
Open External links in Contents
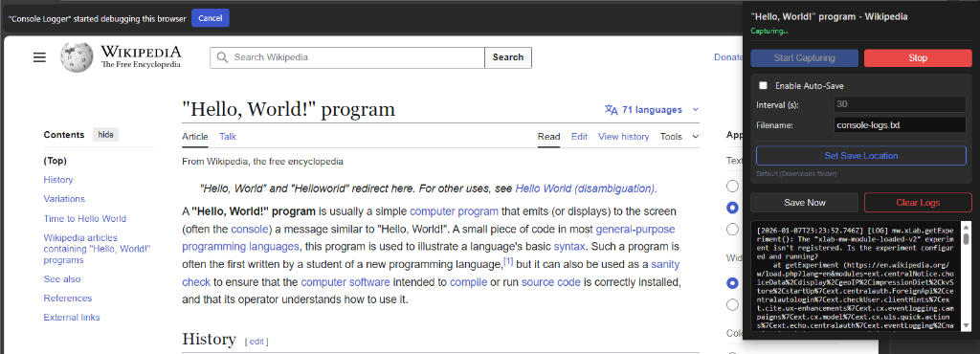(x=72, y=317)
